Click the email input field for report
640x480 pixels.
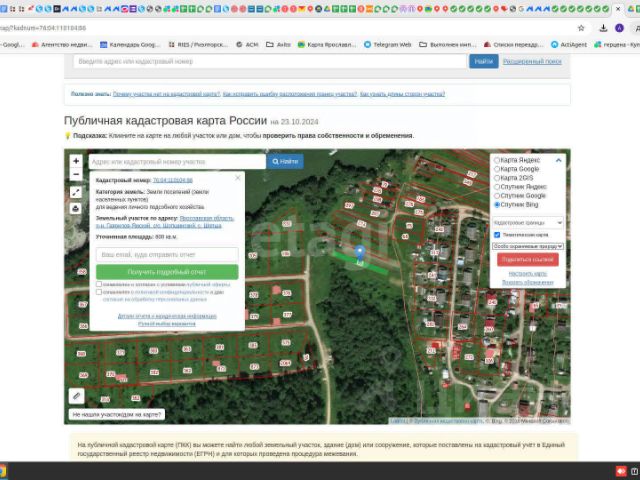pyautogui.click(x=167, y=254)
